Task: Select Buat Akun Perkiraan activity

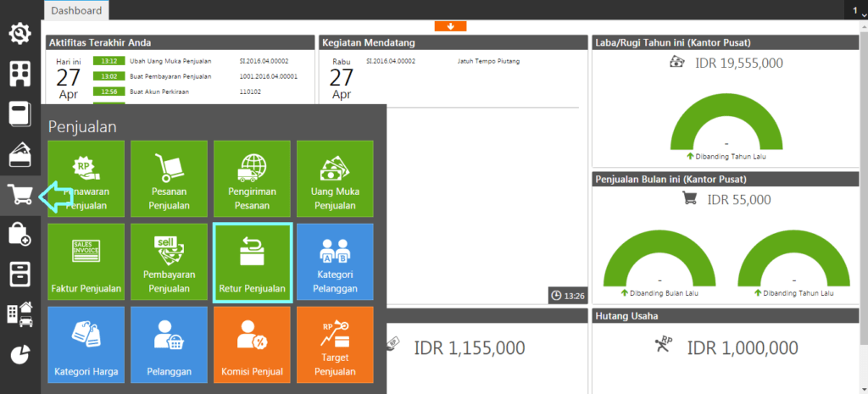Action: click(x=159, y=92)
